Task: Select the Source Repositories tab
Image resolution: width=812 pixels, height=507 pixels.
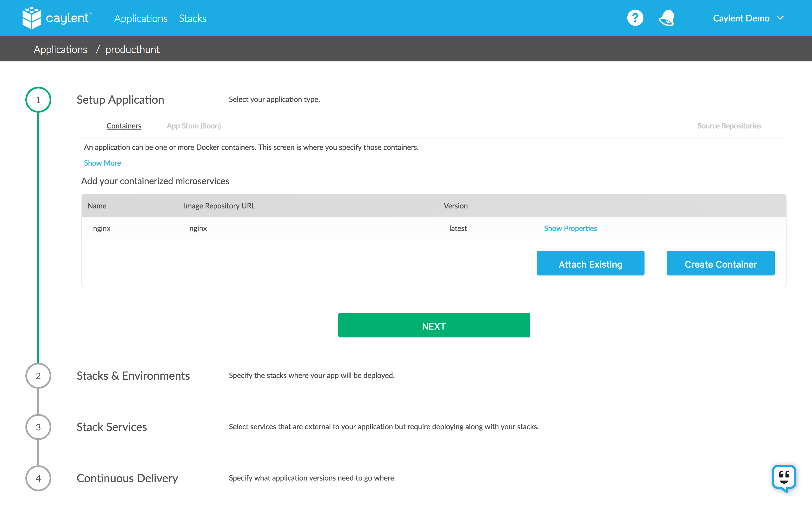Action: 729,126
